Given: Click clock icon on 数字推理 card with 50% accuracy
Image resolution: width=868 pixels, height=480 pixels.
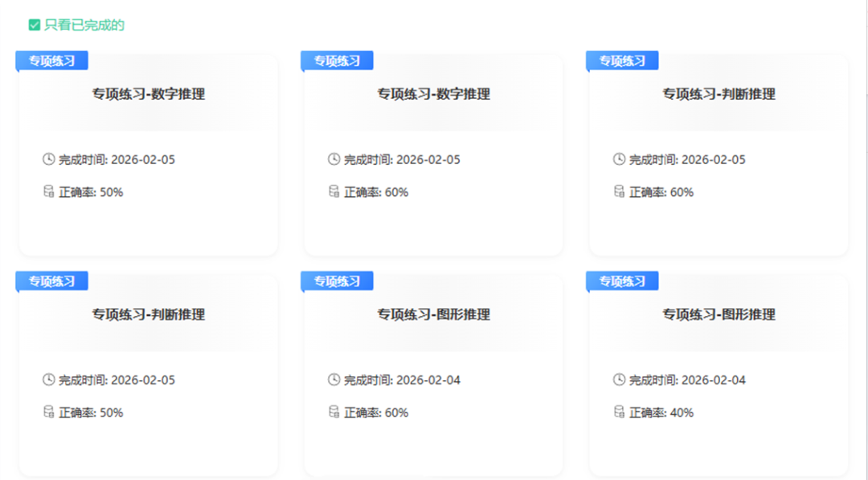Looking at the screenshot, I should pyautogui.click(x=48, y=159).
